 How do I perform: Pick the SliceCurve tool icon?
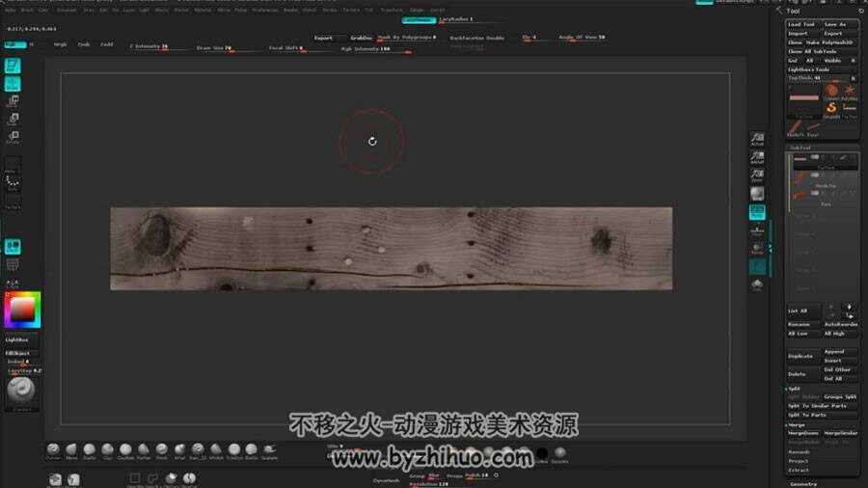pos(189,479)
